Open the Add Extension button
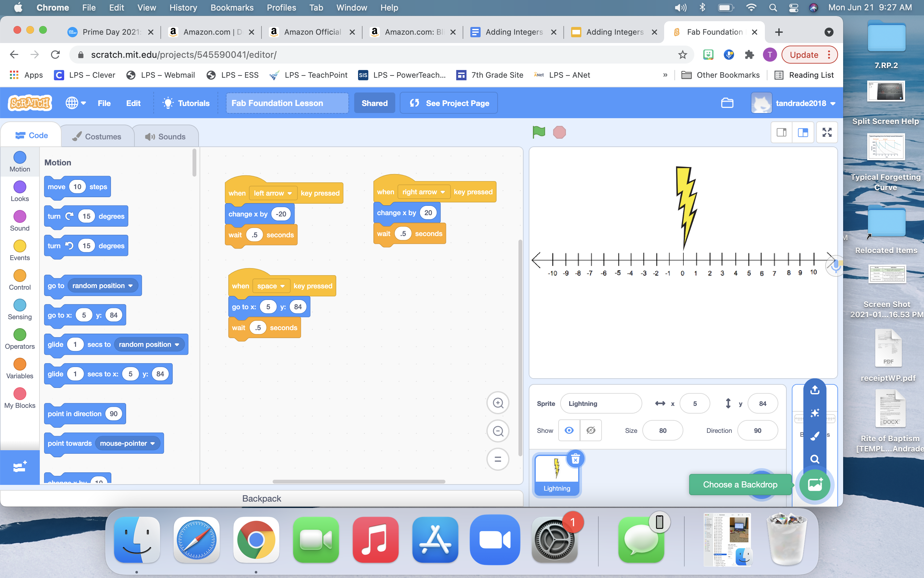 20,467
